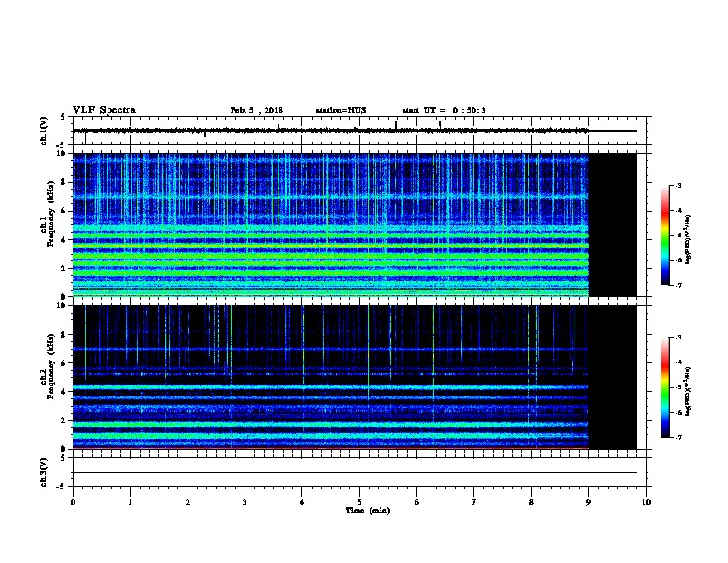Click the ch.3 flat voltage trace
This screenshot has width=728, height=563.
(x=354, y=473)
